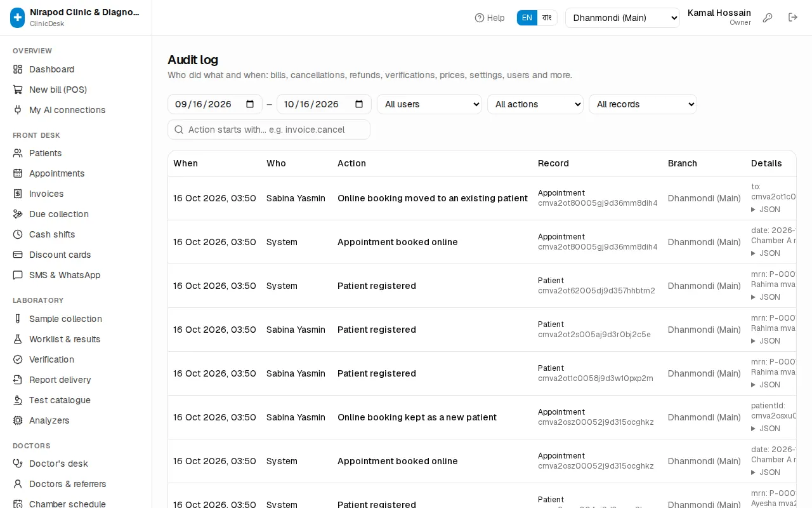812x508 pixels.
Task: Open the All users filter dropdown
Action: coord(429,104)
